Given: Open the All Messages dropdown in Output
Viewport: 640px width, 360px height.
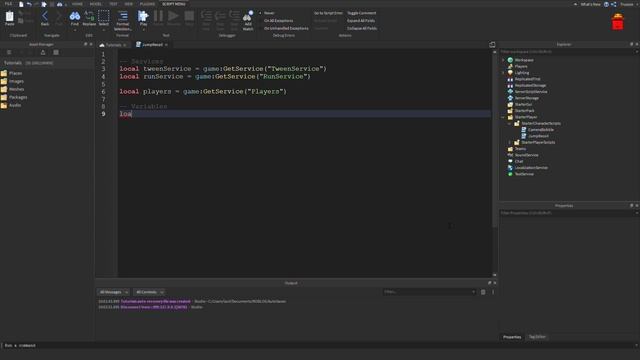Looking at the screenshot, I should [113, 292].
